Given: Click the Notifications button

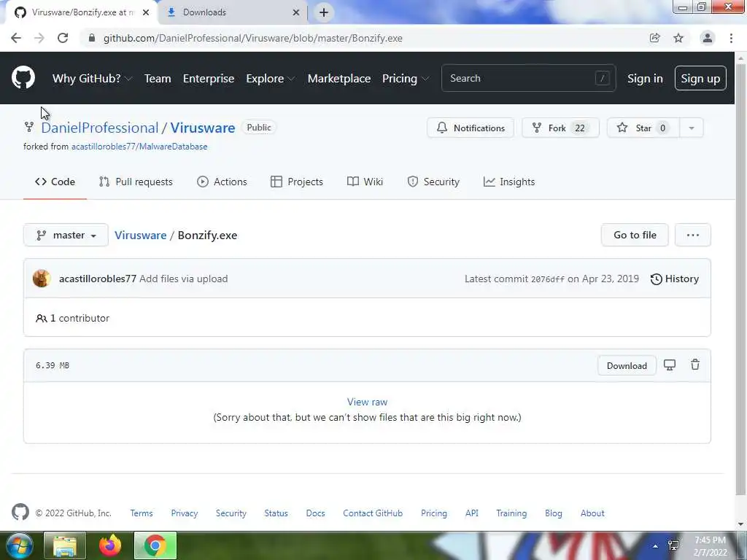Looking at the screenshot, I should click(x=471, y=128).
